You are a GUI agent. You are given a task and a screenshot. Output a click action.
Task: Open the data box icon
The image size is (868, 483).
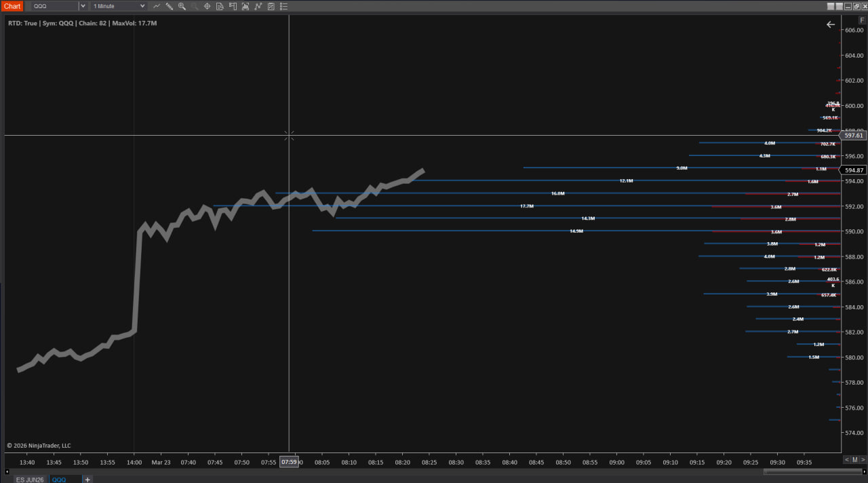(x=220, y=6)
